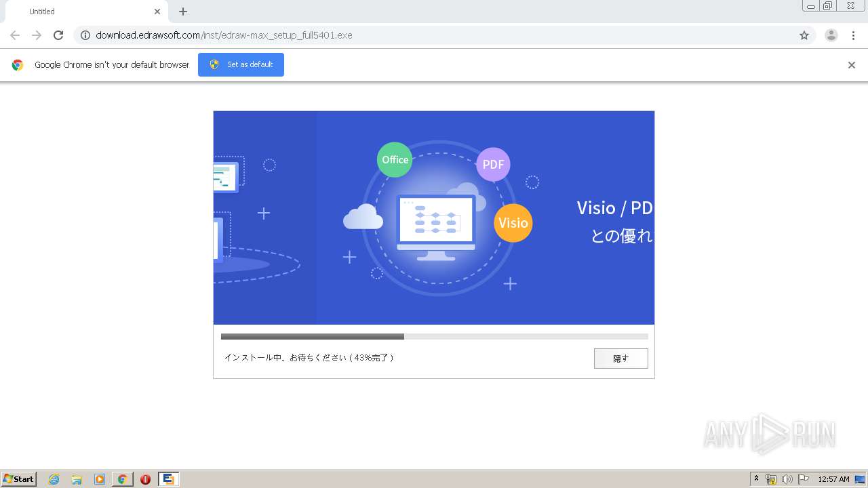Click the purple PDF bubble in the banner
The image size is (868, 488).
pyautogui.click(x=493, y=165)
